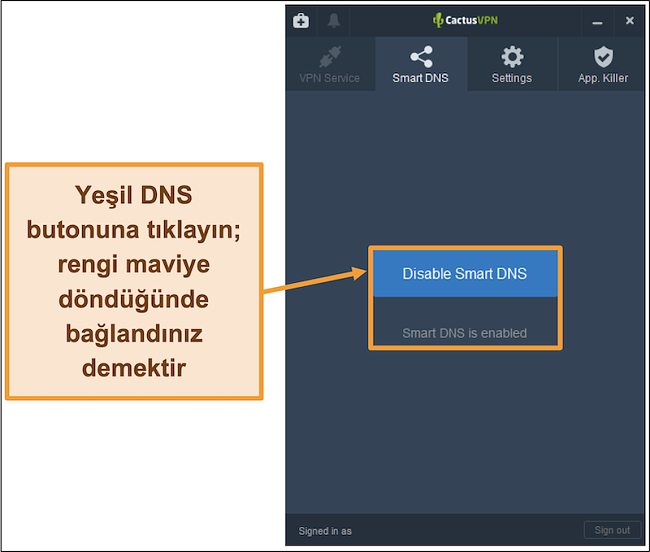This screenshot has width=650, height=552.
Task: Close the CactusVPN window
Action: click(630, 20)
